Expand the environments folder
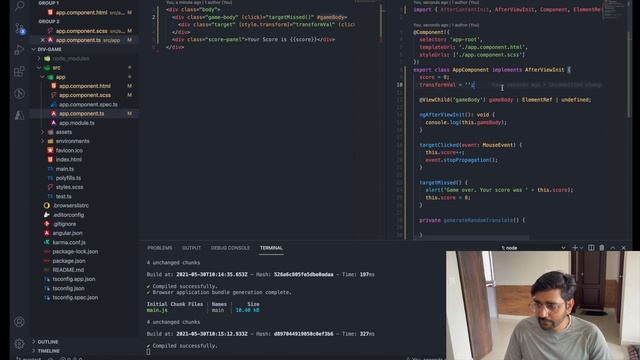The height and width of the screenshot is (360, 640). (x=43, y=141)
